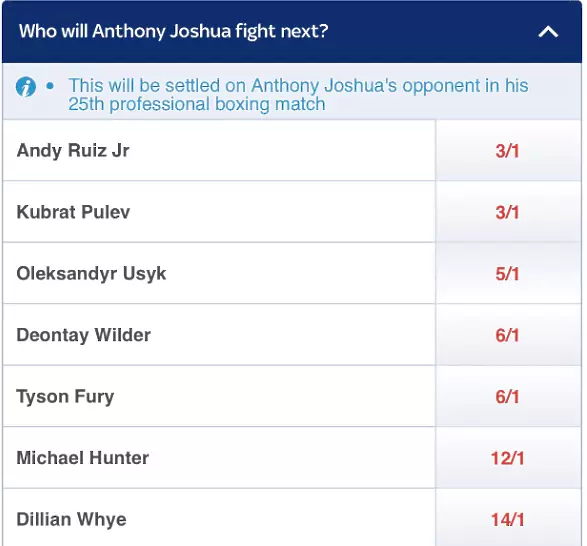
Task: Click the bullet beside the settlement note
Action: (50, 87)
